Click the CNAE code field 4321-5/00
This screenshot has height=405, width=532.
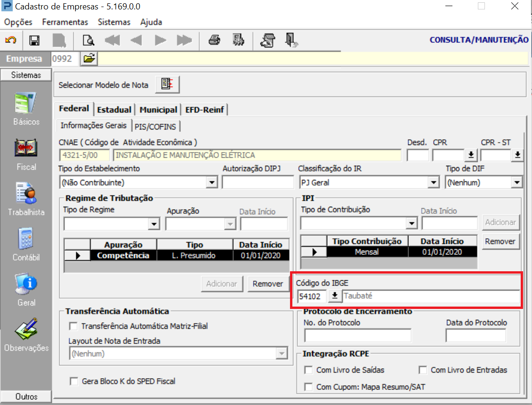[84, 155]
